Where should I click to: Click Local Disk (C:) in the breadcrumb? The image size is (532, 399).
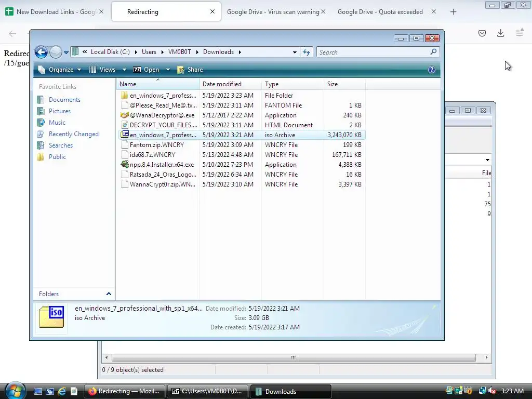click(110, 52)
